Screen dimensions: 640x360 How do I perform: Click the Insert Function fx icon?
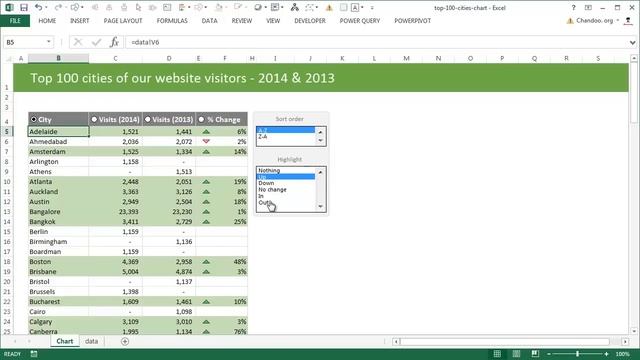point(114,42)
